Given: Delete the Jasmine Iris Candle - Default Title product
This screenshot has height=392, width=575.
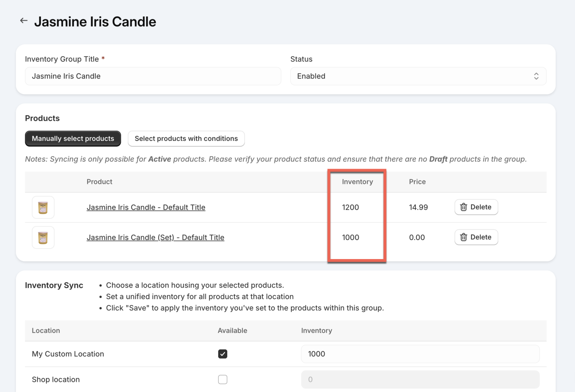Looking at the screenshot, I should [x=476, y=207].
